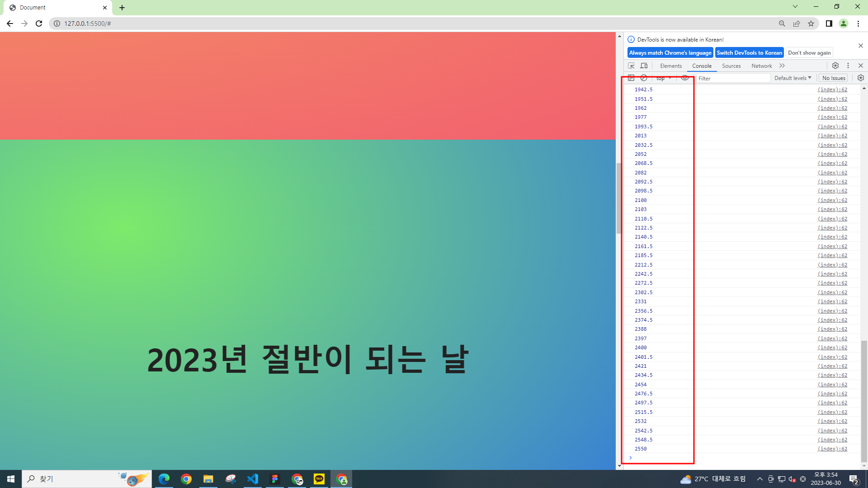Switch to the Sources tab

coord(731,66)
